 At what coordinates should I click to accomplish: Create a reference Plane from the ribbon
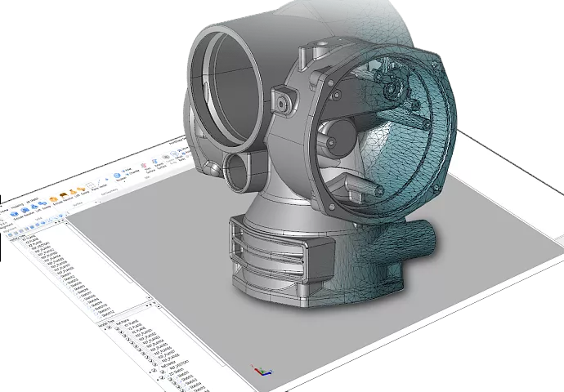[91, 185]
